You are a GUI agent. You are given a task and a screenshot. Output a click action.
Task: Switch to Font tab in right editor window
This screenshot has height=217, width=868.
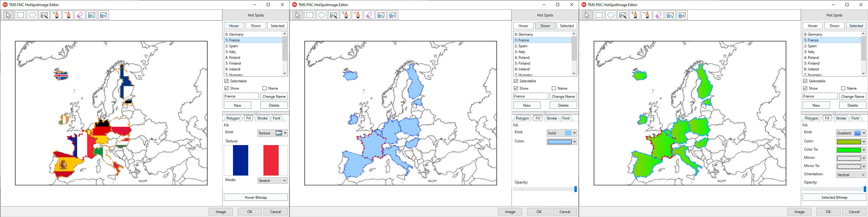855,118
